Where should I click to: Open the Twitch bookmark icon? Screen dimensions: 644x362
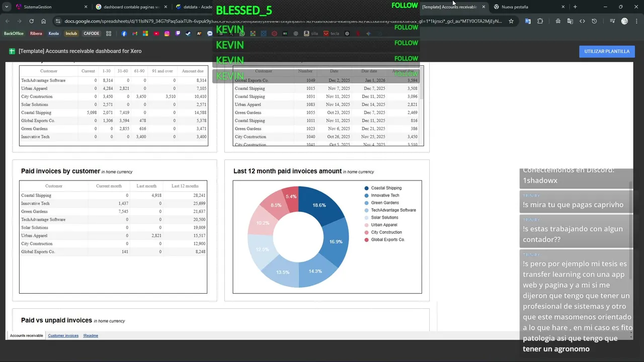(178, 34)
